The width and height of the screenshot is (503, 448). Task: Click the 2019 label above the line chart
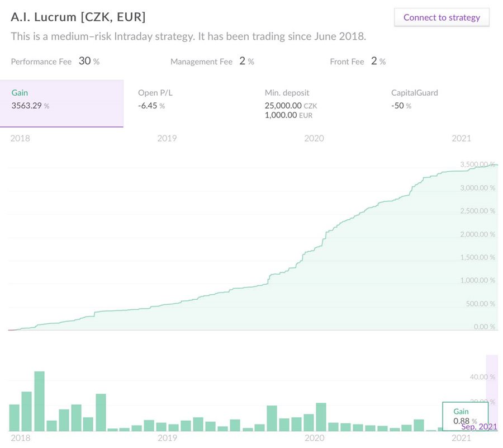tap(167, 138)
